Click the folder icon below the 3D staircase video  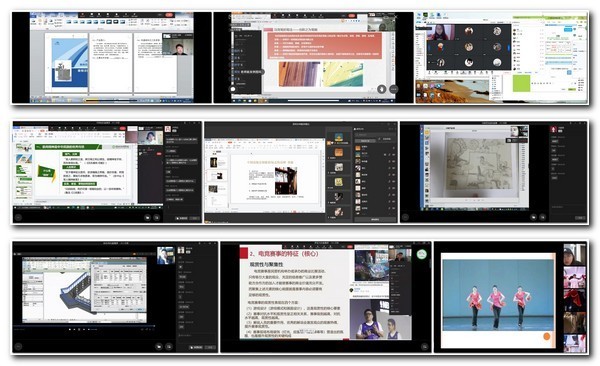[159, 346]
